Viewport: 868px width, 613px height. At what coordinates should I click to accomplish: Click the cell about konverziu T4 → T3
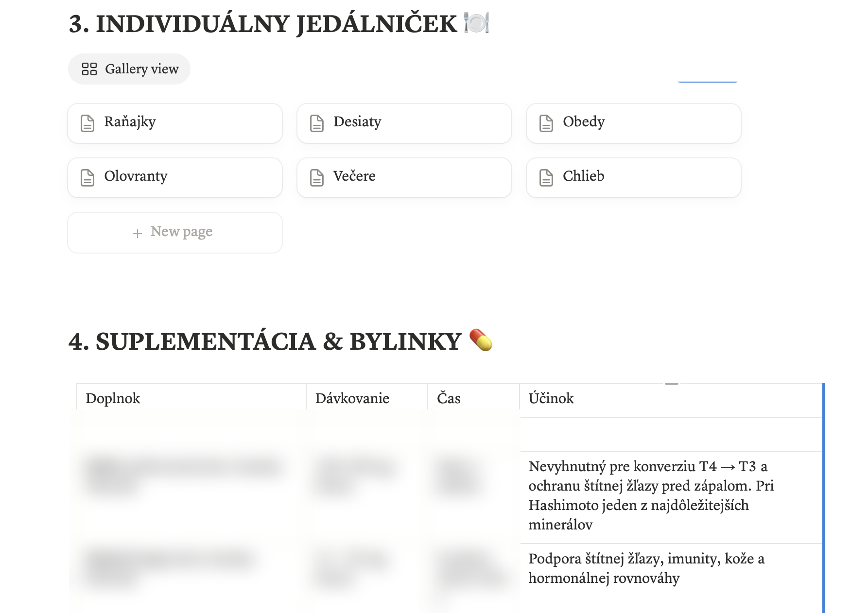671,497
